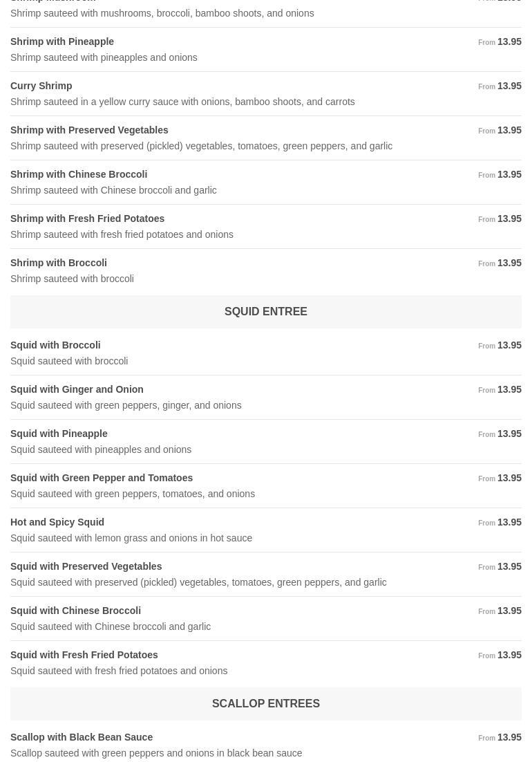
Task: Click the Scallop with Black Bean Sauce price
Action: (x=509, y=737)
